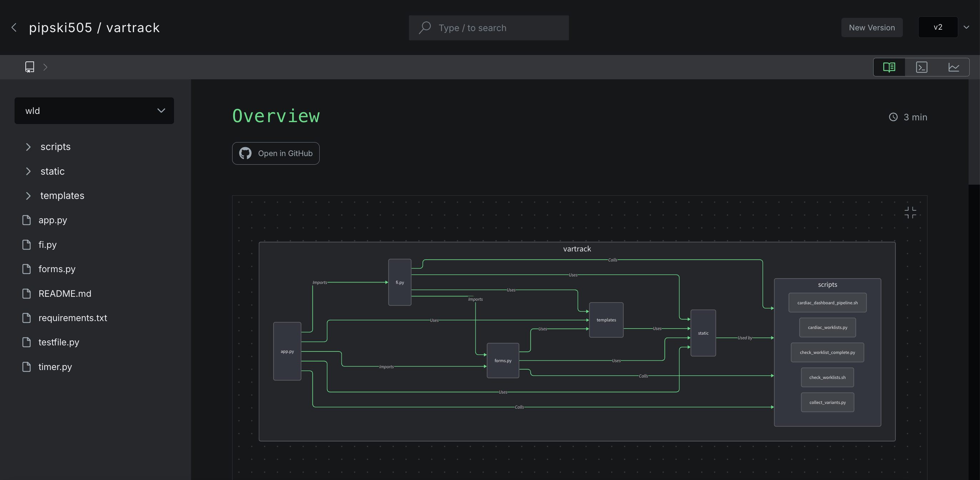Expand the scripts folder
Viewport: 980px width, 480px height.
tap(27, 147)
